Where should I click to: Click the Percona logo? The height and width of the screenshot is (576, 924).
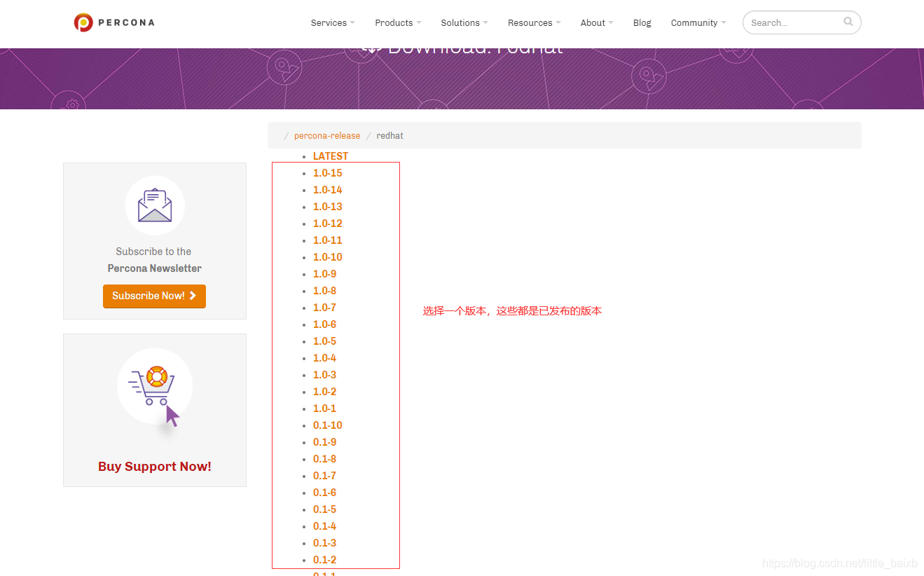pos(114,22)
